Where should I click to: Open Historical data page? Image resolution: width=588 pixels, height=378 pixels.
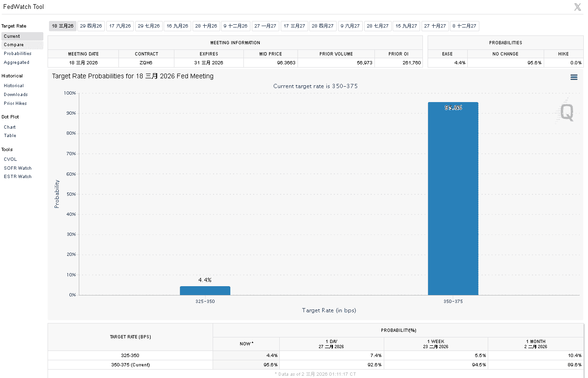pyautogui.click(x=14, y=86)
